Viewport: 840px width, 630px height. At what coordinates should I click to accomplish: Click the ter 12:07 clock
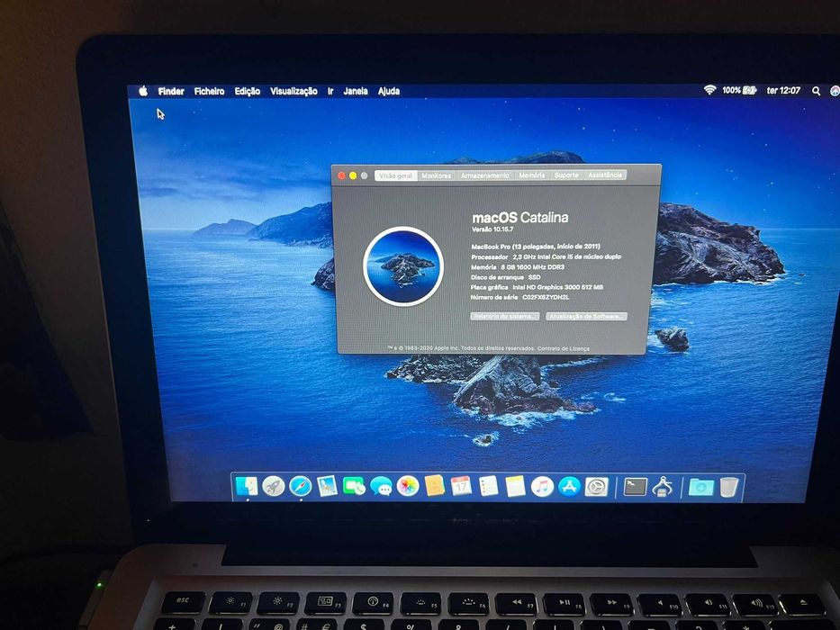click(783, 91)
